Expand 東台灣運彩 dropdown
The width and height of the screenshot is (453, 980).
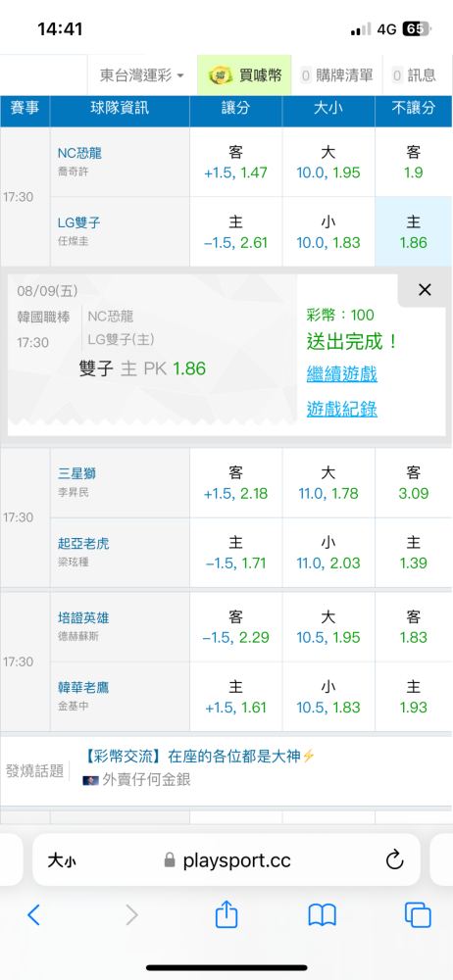coord(142,75)
